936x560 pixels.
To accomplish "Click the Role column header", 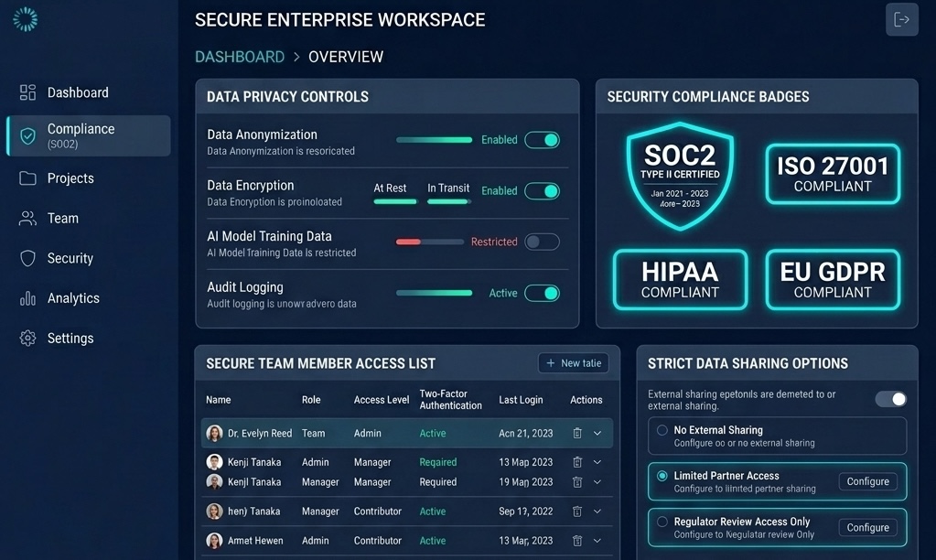I will pyautogui.click(x=311, y=399).
